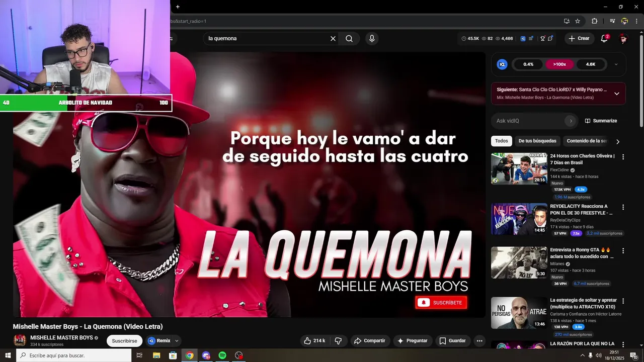Open menu for '24 Horas con Charles Oliveira'
The height and width of the screenshot is (362, 644).
(623, 157)
